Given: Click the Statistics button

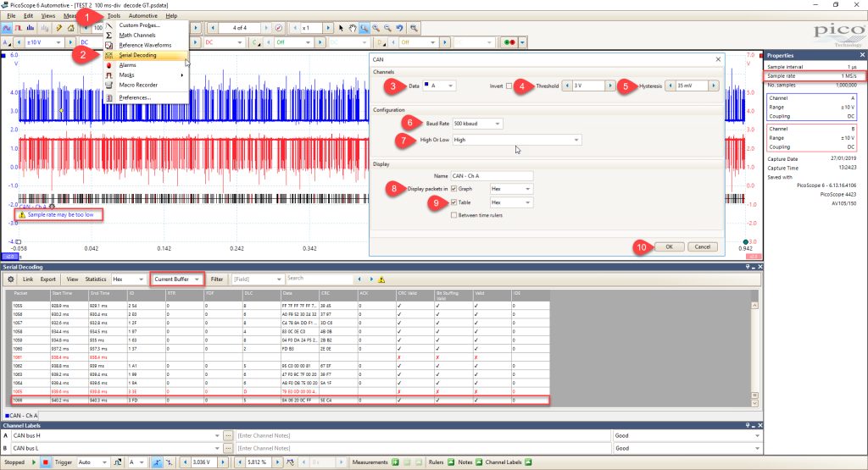Looking at the screenshot, I should (x=96, y=279).
